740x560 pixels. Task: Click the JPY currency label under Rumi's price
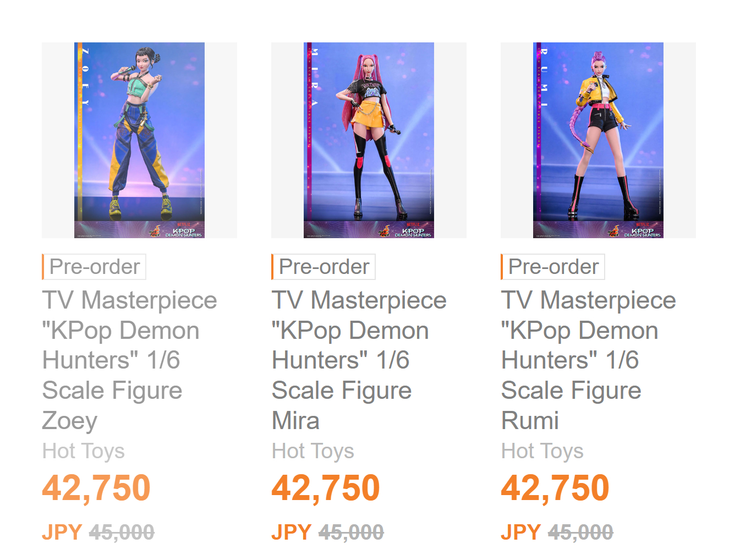click(521, 532)
